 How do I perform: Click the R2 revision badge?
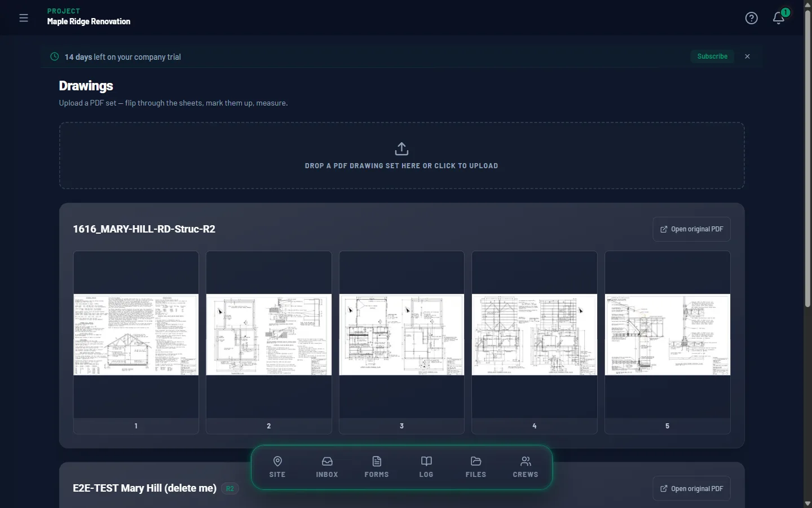point(230,489)
